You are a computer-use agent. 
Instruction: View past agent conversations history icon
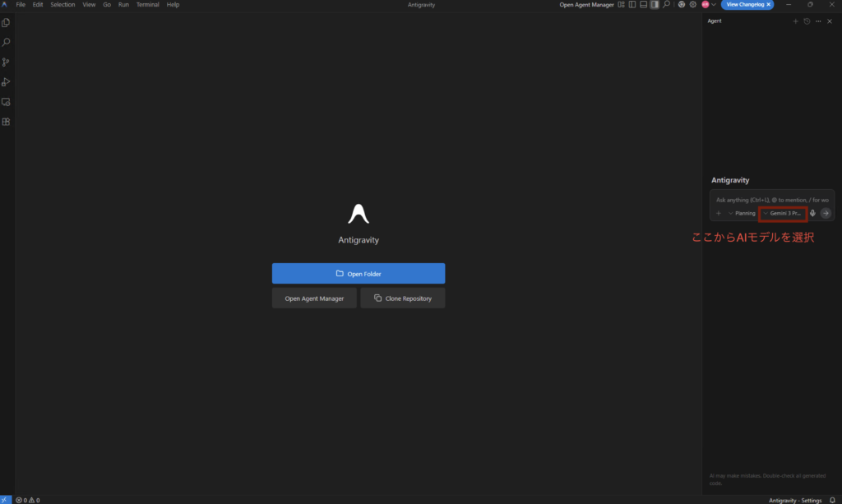click(x=807, y=21)
